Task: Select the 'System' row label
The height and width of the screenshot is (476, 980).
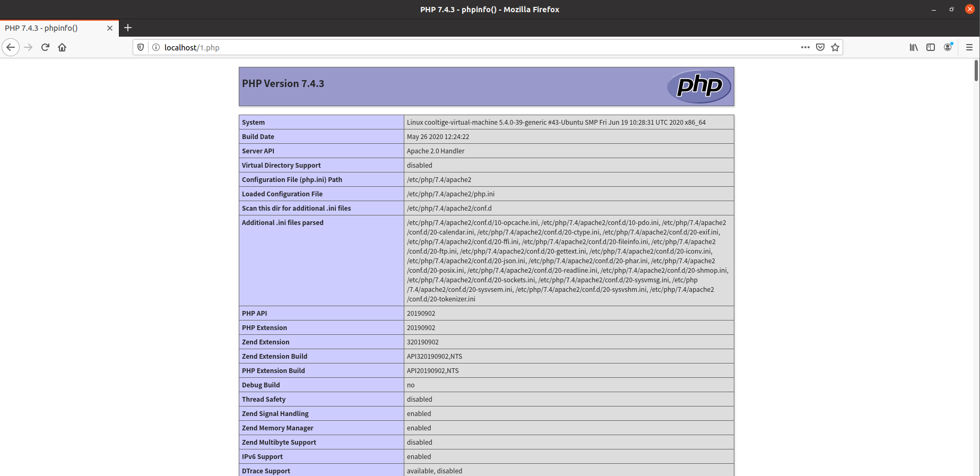Action: pyautogui.click(x=253, y=122)
